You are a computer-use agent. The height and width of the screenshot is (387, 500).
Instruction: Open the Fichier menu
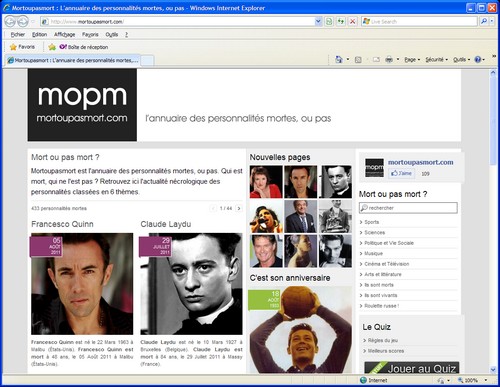[18, 34]
